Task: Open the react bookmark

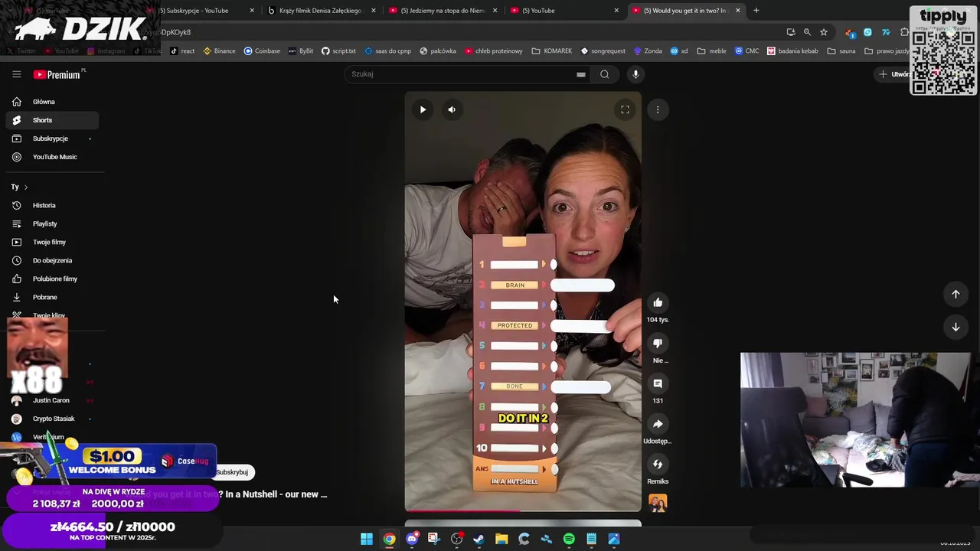Action: [x=182, y=51]
